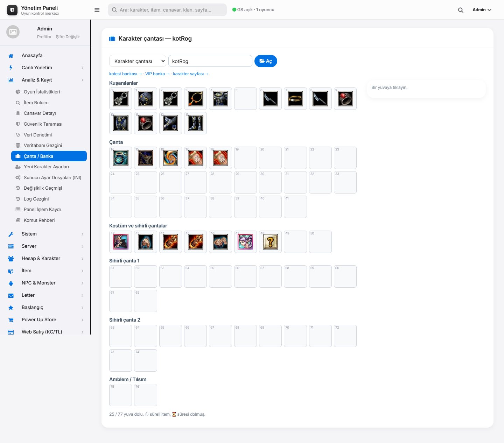Select the gloves item in slot 12

(170, 123)
